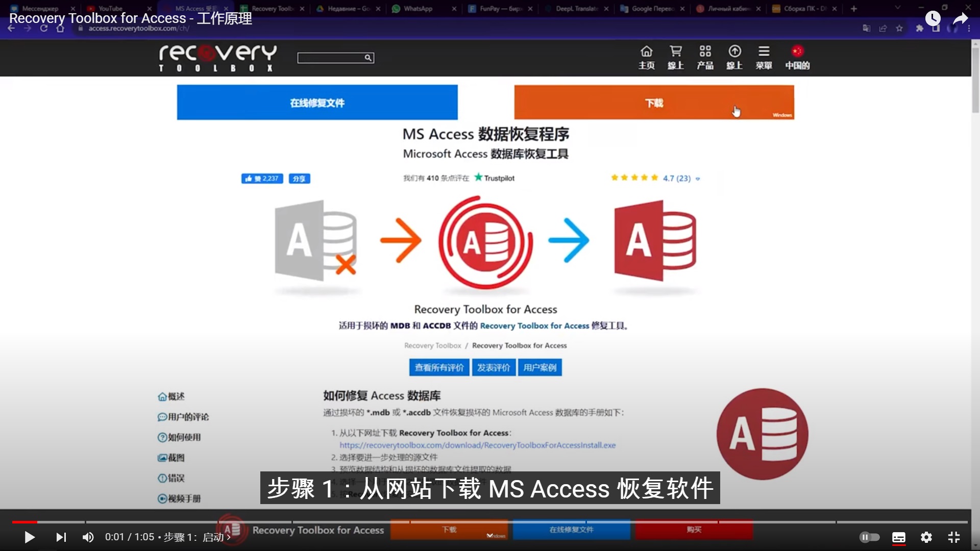Mute the video with the speaker icon
The image size is (980, 551).
(88, 537)
